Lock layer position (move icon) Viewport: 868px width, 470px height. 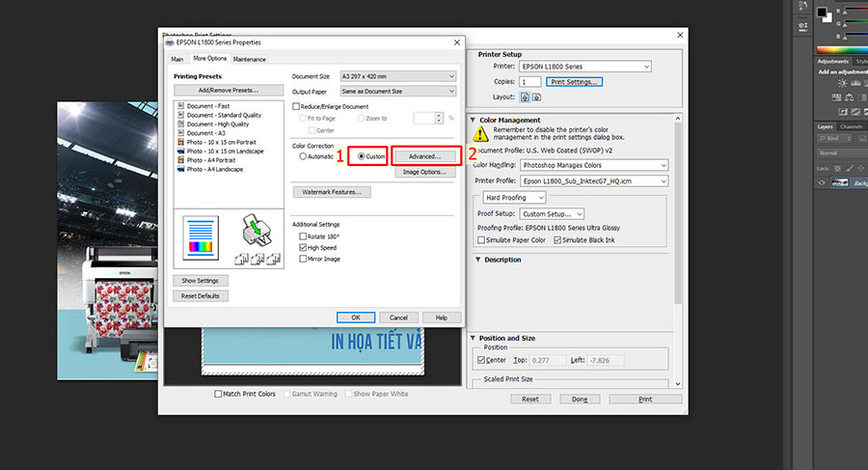(861, 168)
